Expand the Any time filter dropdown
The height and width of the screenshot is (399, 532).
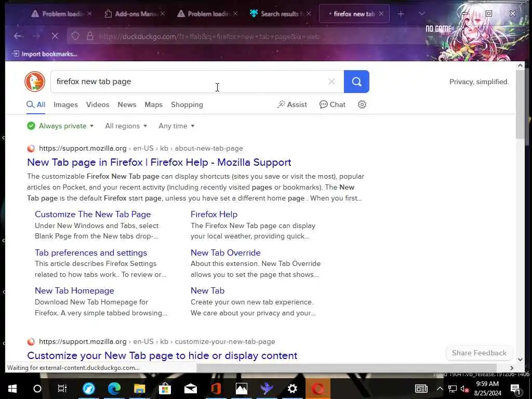coord(177,126)
